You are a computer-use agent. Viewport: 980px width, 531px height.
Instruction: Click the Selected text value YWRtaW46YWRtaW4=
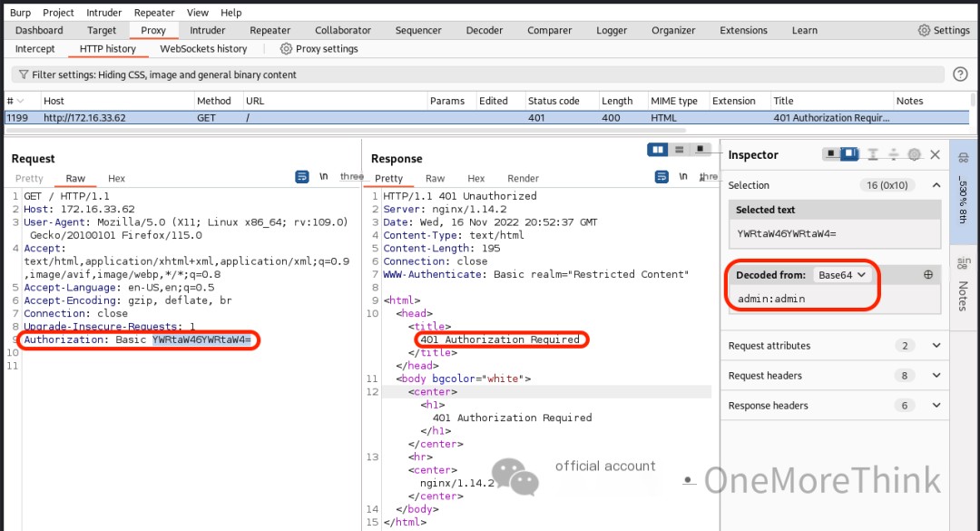[786, 234]
